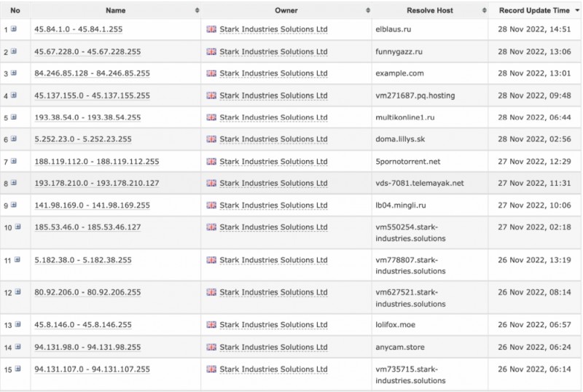Sort table by No column header
This screenshot has width=583, height=392.
15,11
